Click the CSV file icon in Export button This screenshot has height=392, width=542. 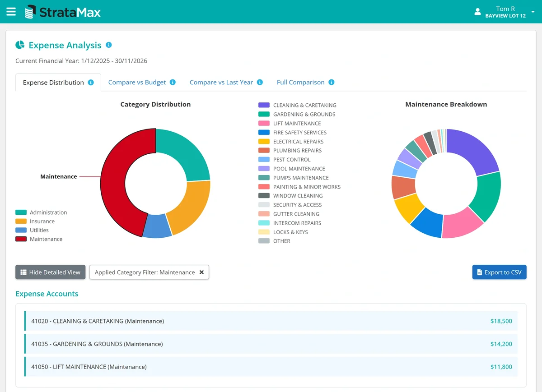point(480,272)
